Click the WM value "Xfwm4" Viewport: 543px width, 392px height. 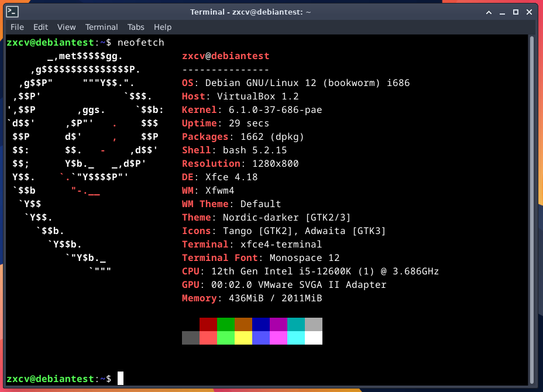[x=220, y=191]
